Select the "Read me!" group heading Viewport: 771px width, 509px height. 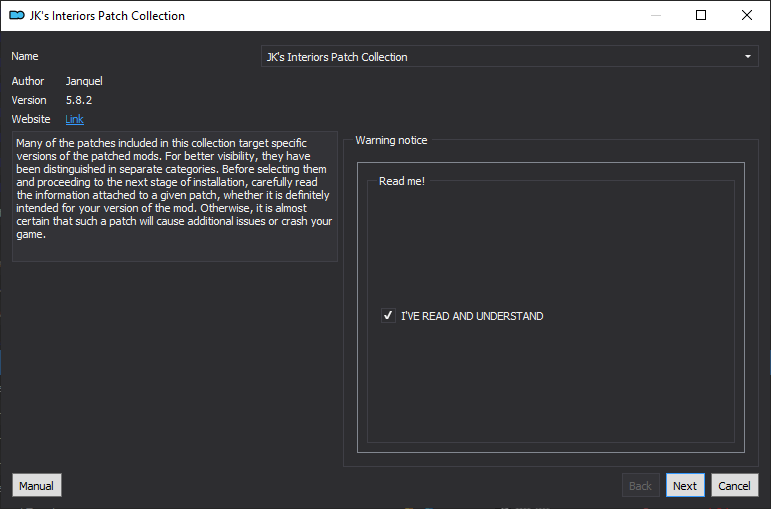pos(402,181)
